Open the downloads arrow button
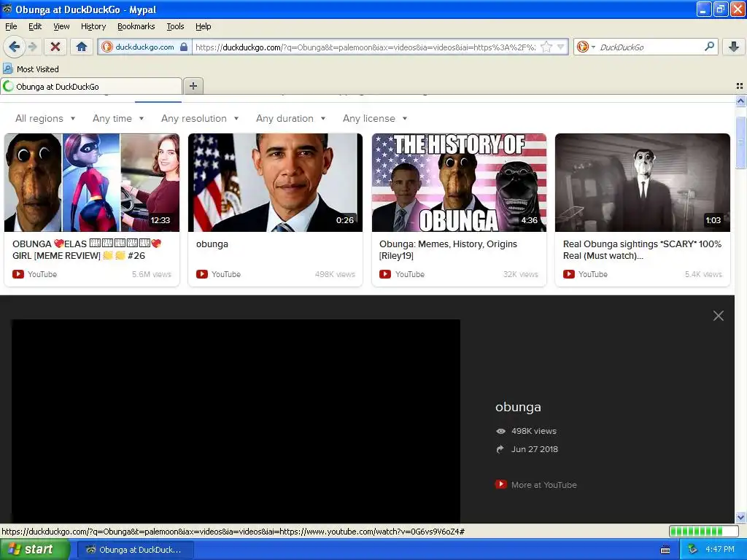This screenshot has height=560, width=747. pyautogui.click(x=734, y=47)
